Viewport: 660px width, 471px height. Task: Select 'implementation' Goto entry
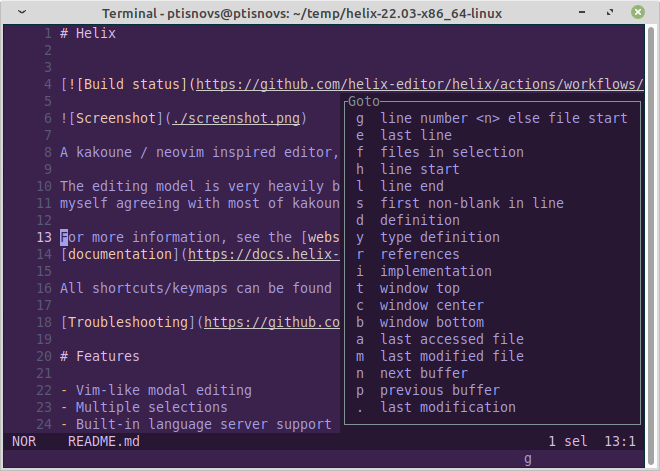tap(423, 271)
